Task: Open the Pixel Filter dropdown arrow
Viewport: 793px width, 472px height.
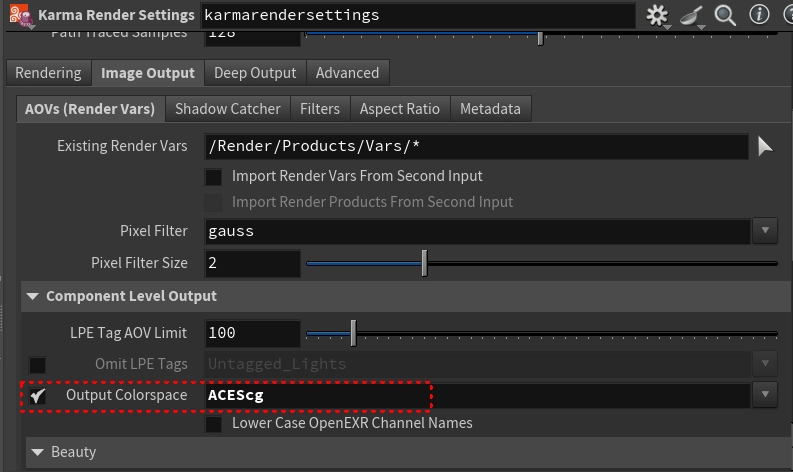Action: [x=765, y=231]
